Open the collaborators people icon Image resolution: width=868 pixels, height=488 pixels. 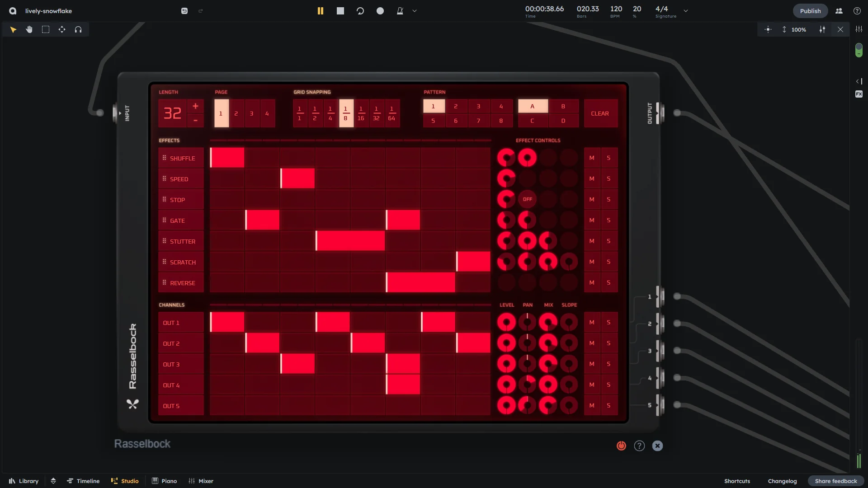(839, 11)
